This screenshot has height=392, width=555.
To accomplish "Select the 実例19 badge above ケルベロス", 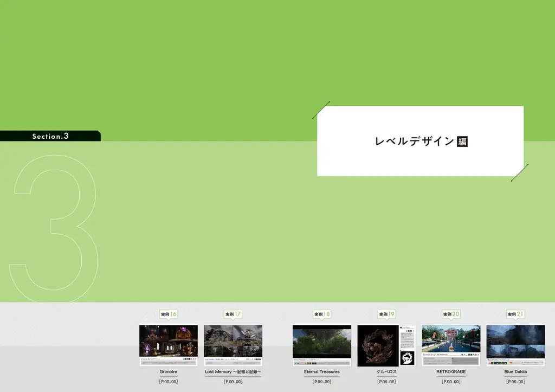I will 386,313.
